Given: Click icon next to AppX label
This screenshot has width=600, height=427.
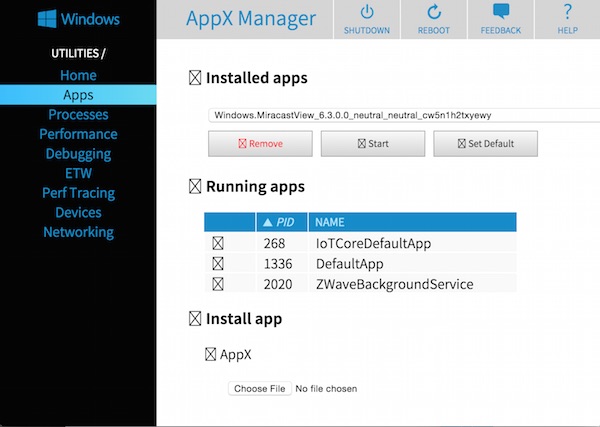Looking at the screenshot, I should 210,354.
